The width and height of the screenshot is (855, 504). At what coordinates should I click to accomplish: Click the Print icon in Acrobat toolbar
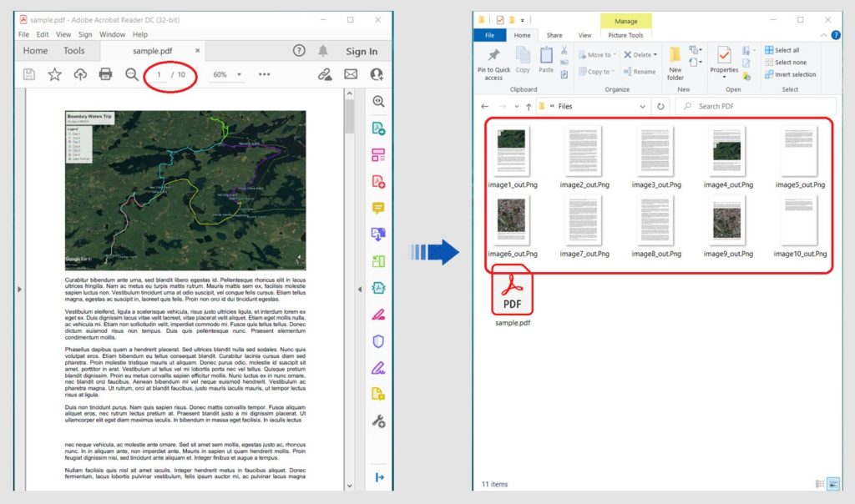click(105, 74)
